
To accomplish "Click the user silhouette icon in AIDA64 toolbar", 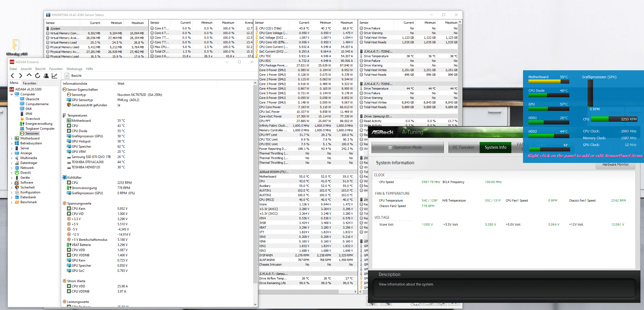I will (x=46, y=76).
